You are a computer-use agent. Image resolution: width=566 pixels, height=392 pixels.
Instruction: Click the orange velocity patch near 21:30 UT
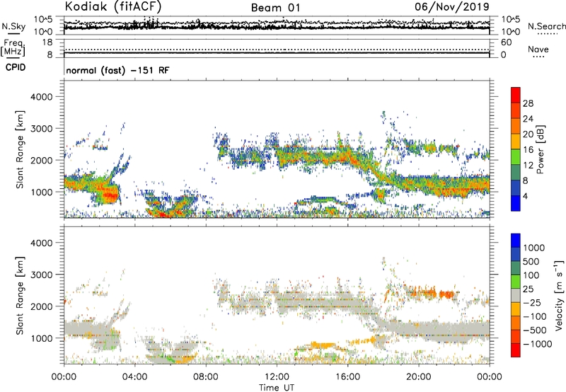click(x=446, y=294)
